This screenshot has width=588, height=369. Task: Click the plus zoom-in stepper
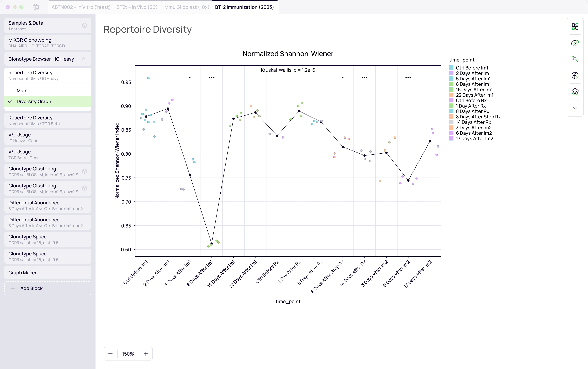[146, 354]
